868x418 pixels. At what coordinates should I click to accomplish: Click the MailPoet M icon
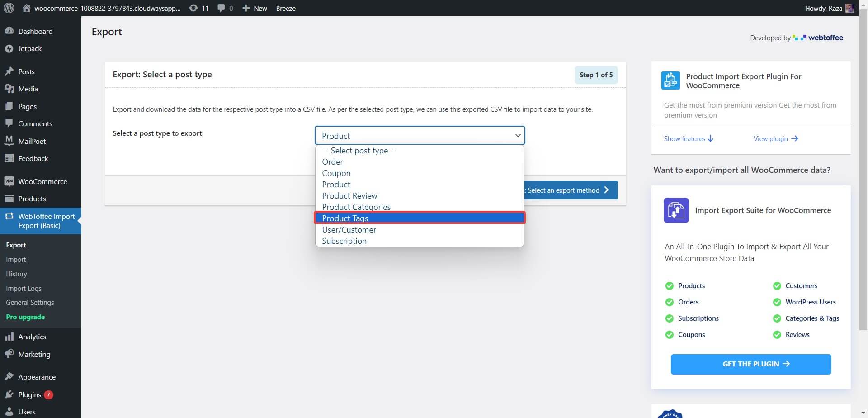click(x=9, y=141)
